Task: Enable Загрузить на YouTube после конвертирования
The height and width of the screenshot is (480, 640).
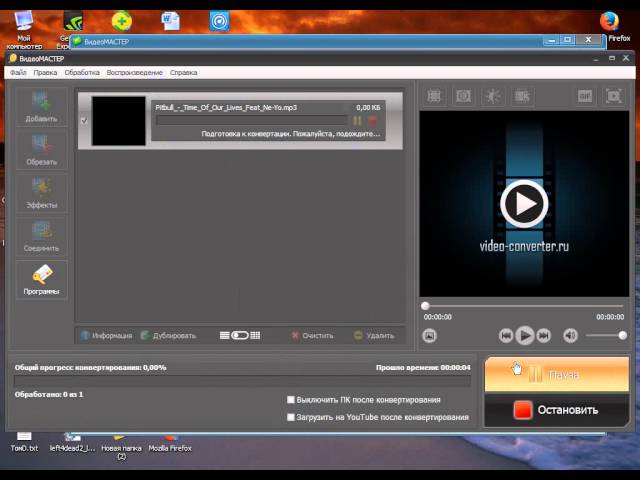Action: point(291,417)
